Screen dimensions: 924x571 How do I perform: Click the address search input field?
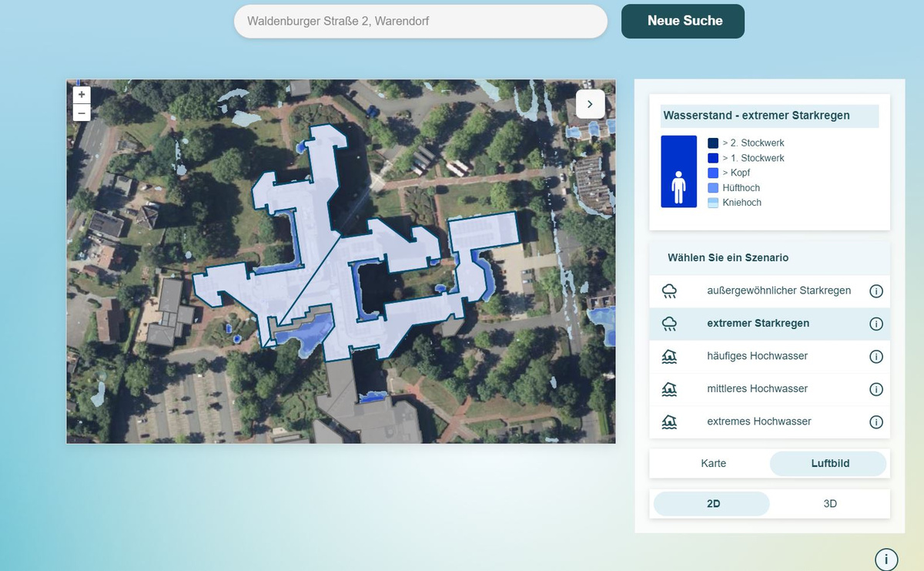point(420,22)
